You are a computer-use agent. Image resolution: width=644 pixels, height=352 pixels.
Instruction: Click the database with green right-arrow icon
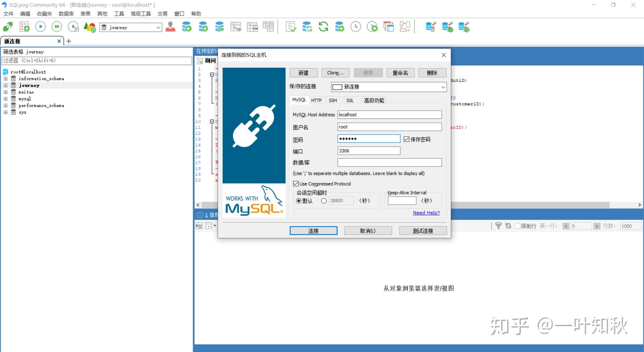click(x=339, y=27)
